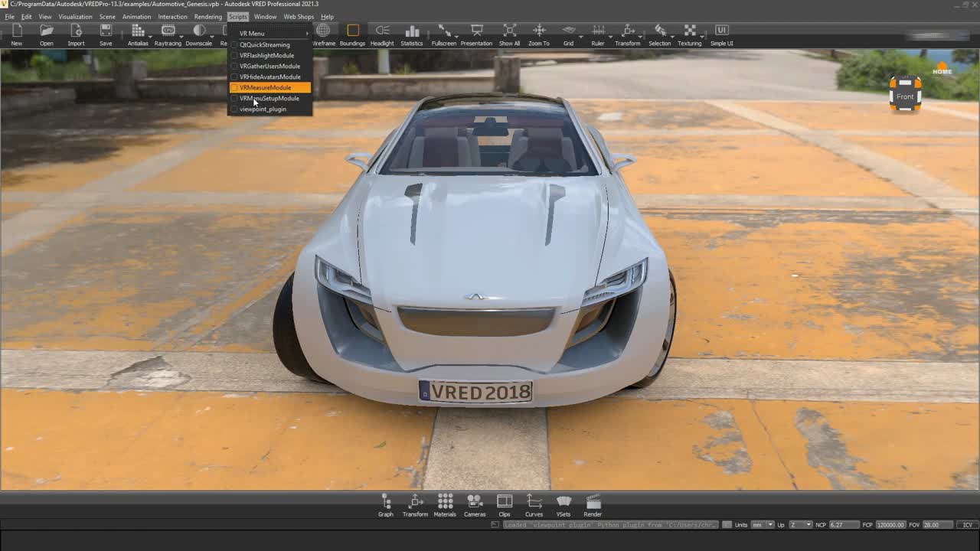Save the scene with the Save icon
Image resolution: width=980 pixels, height=551 pixels.
pyautogui.click(x=106, y=34)
